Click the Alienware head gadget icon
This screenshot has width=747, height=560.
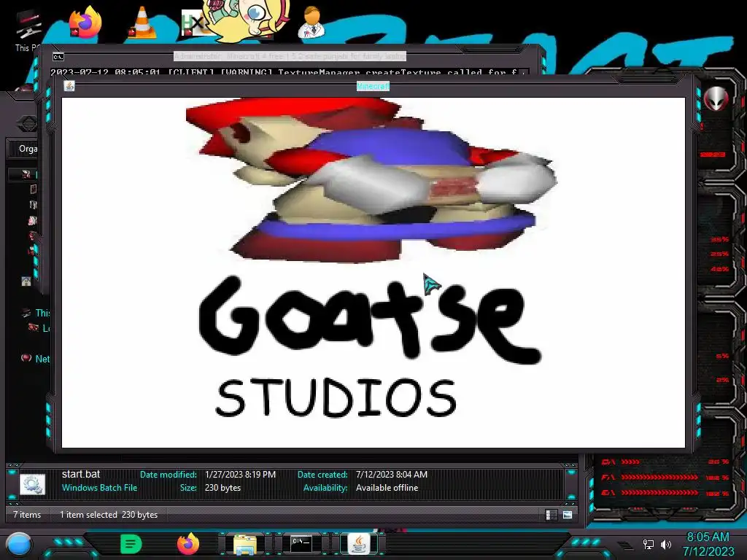(x=716, y=99)
